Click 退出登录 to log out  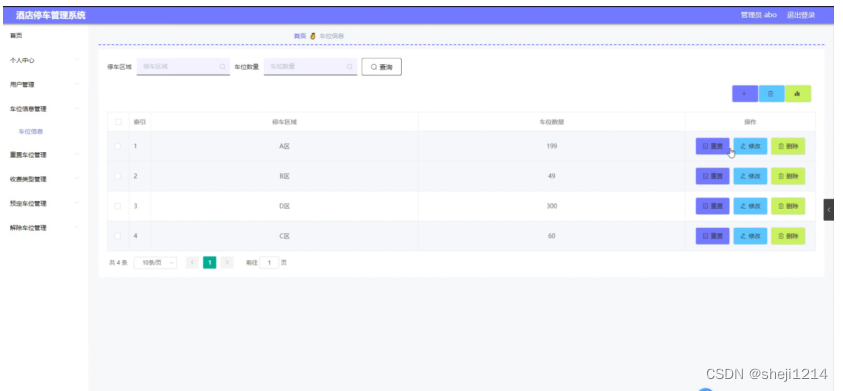point(801,15)
